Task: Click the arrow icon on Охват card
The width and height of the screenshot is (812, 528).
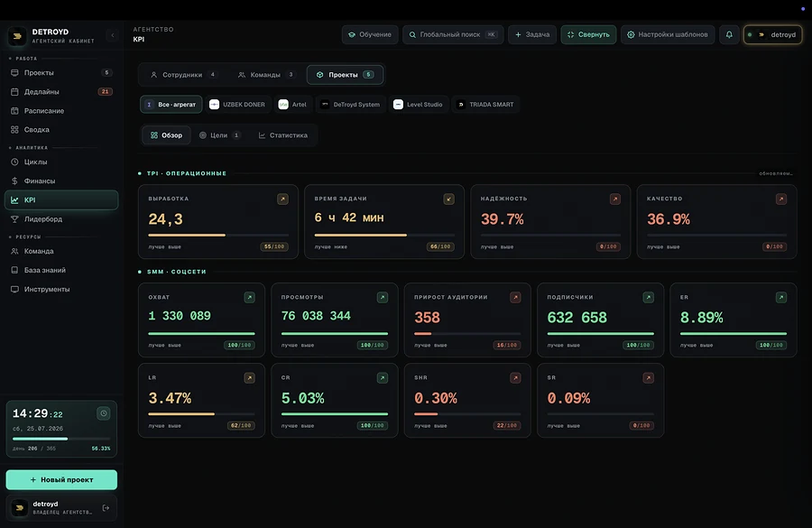Action: pyautogui.click(x=250, y=298)
